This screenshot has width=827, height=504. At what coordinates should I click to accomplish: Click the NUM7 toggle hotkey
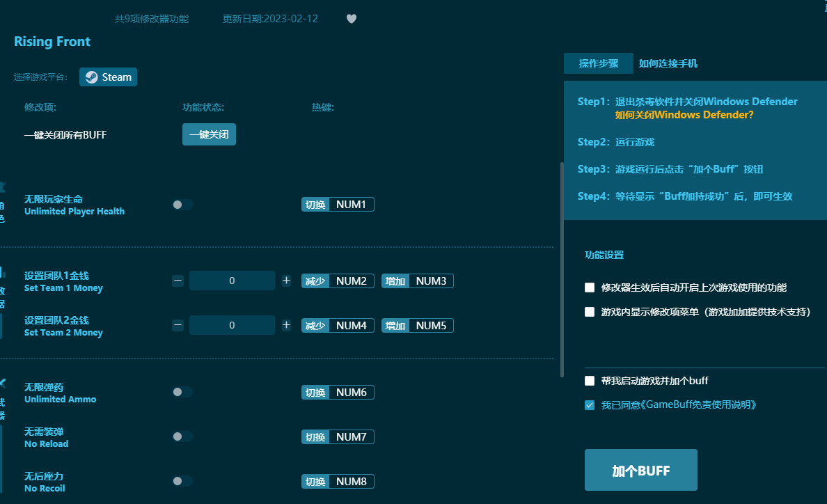coord(338,437)
